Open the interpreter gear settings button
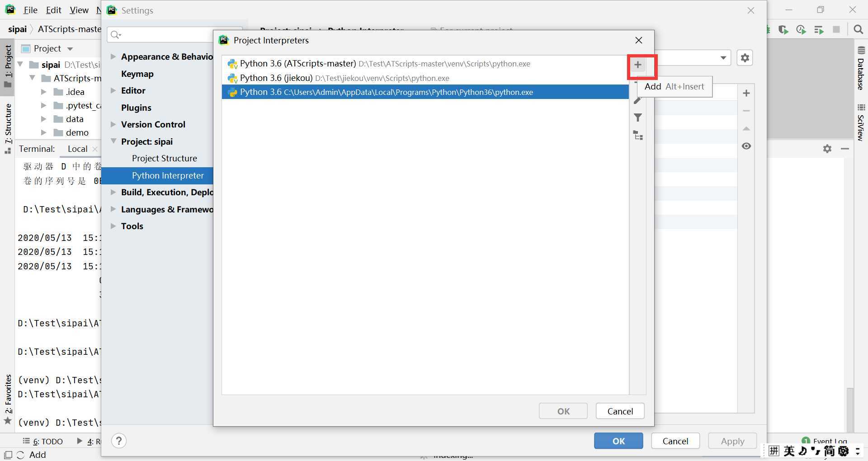 click(x=745, y=58)
